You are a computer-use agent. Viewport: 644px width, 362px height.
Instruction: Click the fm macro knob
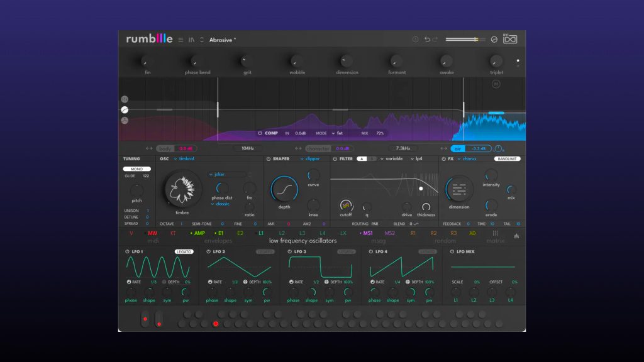147,62
